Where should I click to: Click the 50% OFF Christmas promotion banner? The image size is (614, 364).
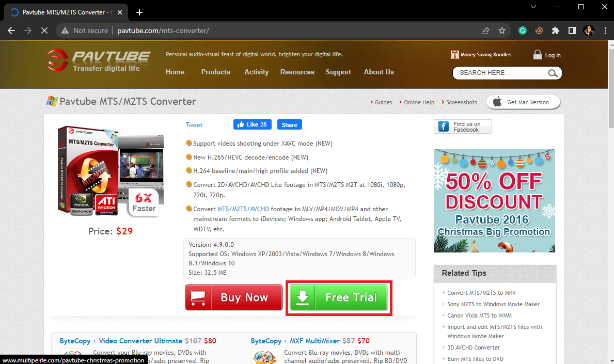click(494, 201)
